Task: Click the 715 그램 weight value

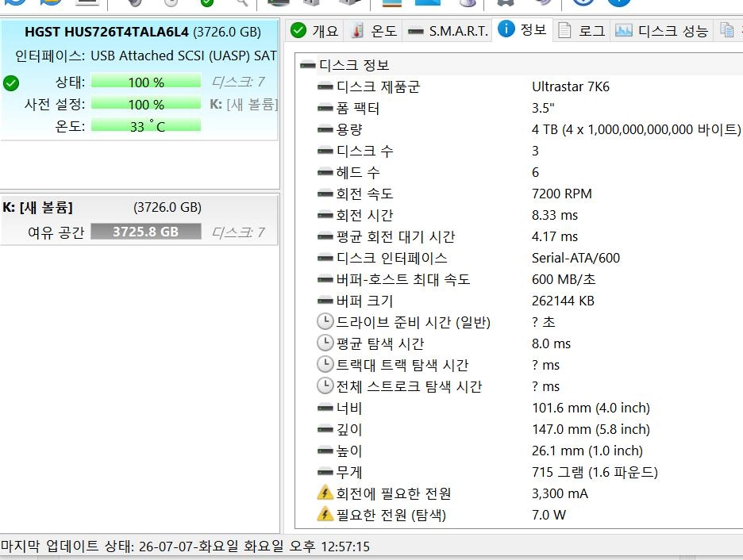Action: pyautogui.click(x=595, y=472)
